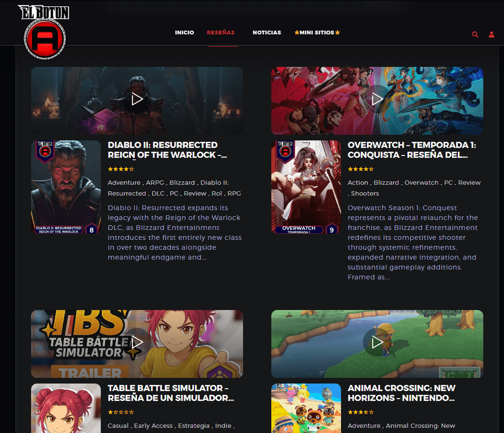This screenshot has height=433, width=504.
Task: Click the Shooters tag under Overwatch
Action: click(365, 193)
